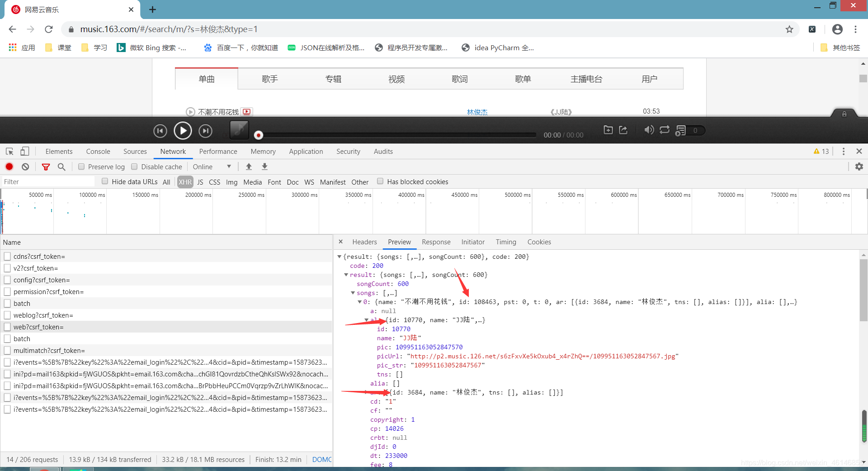Clear the network log
The height and width of the screenshot is (471, 868).
(x=25, y=167)
